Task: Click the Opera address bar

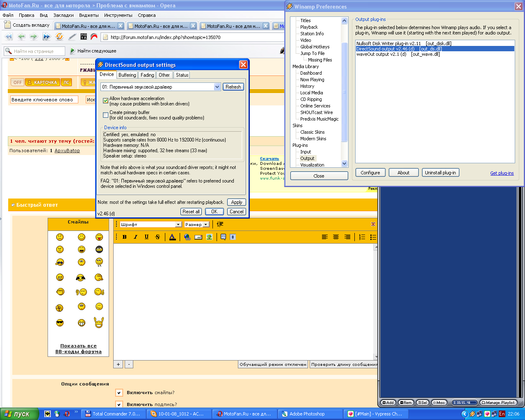Action: point(193,37)
